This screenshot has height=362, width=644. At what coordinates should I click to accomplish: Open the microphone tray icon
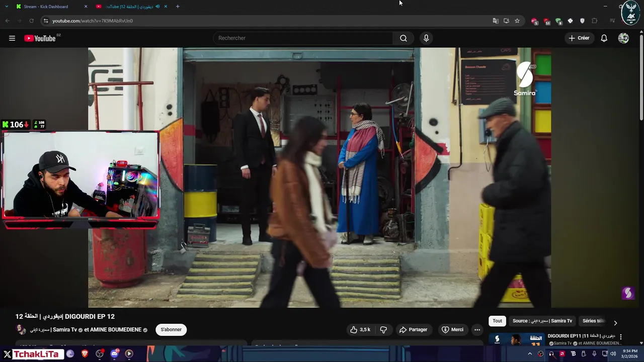[594, 354]
